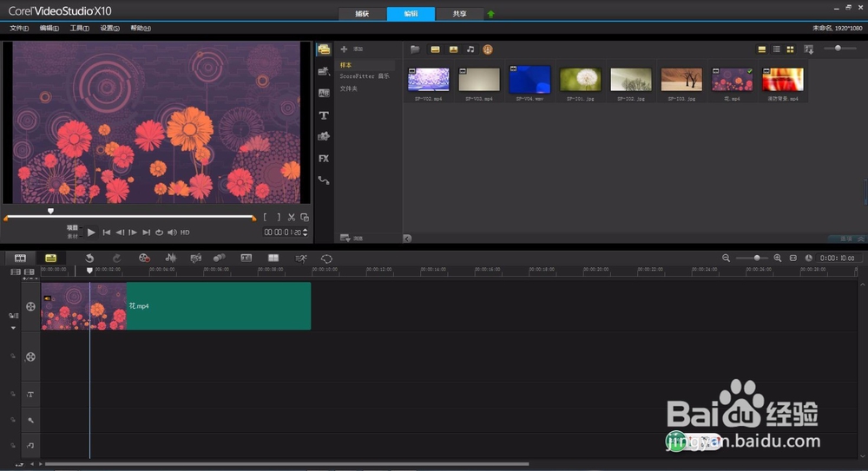868x471 pixels.
Task: Open the Help menu
Action: pos(140,29)
